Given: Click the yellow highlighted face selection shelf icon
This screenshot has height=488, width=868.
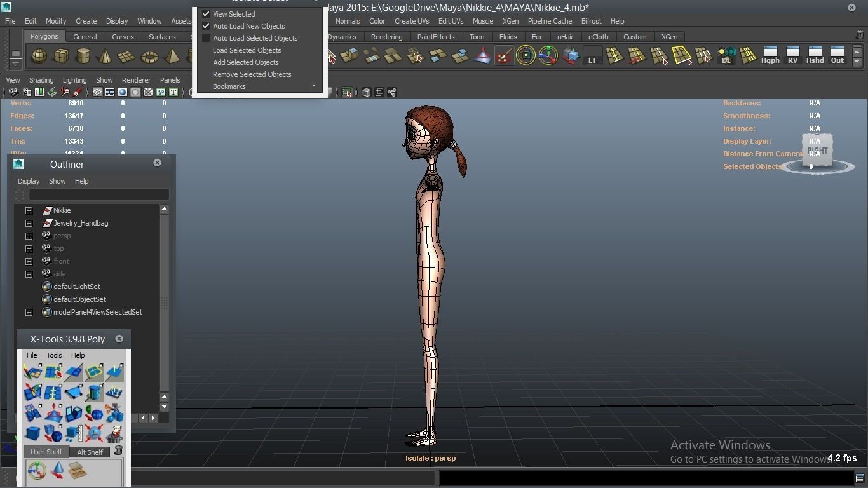Looking at the screenshot, I should tap(681, 56).
